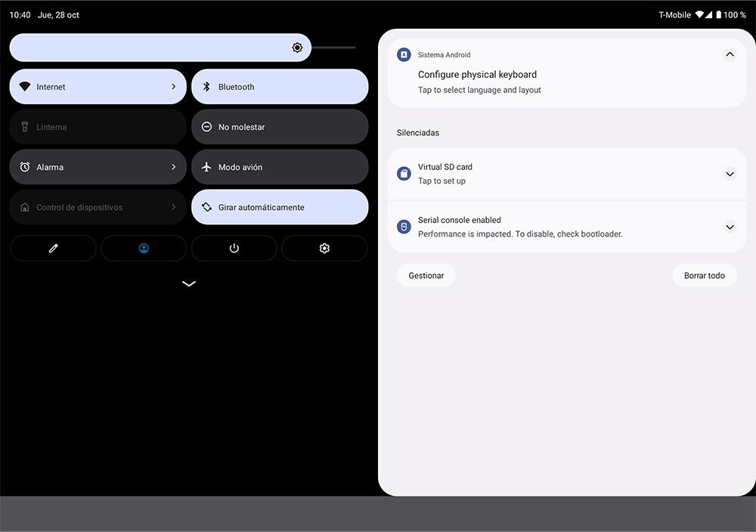Toggle the Bluetooth tile
The image size is (756, 532).
pyautogui.click(x=280, y=87)
